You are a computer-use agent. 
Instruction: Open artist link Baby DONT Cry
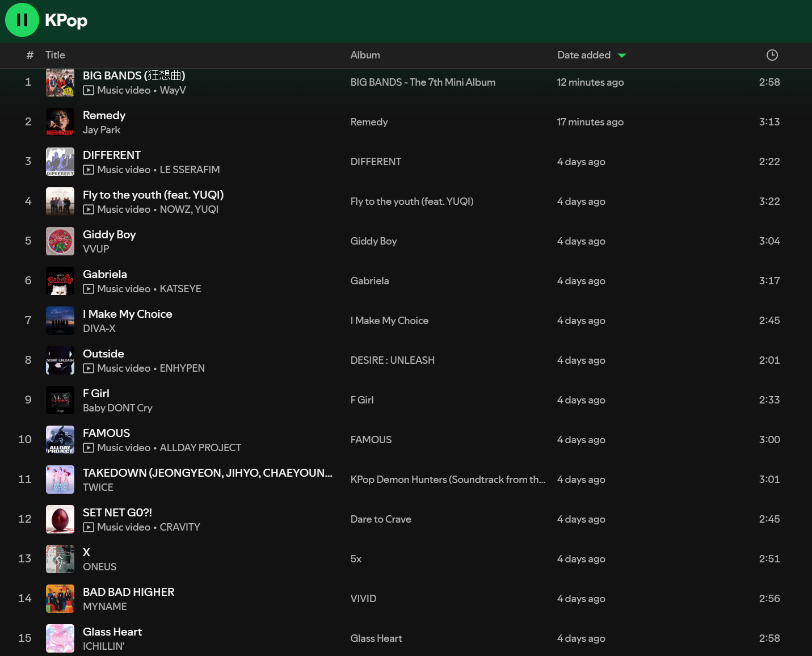coord(117,408)
